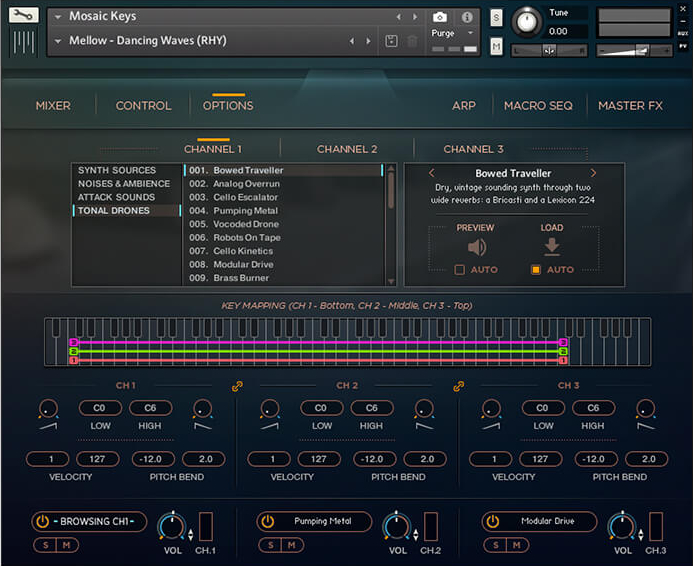This screenshot has height=566, width=693.
Task: Click the Load download-arrow icon
Action: [x=552, y=247]
